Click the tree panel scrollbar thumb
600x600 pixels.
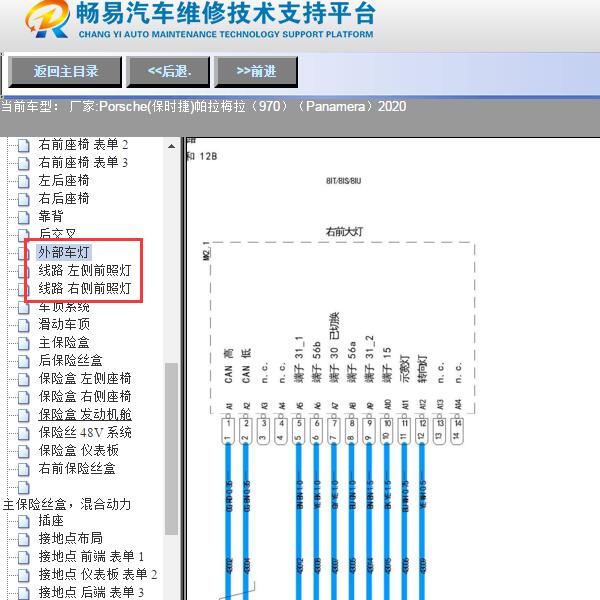(171, 448)
